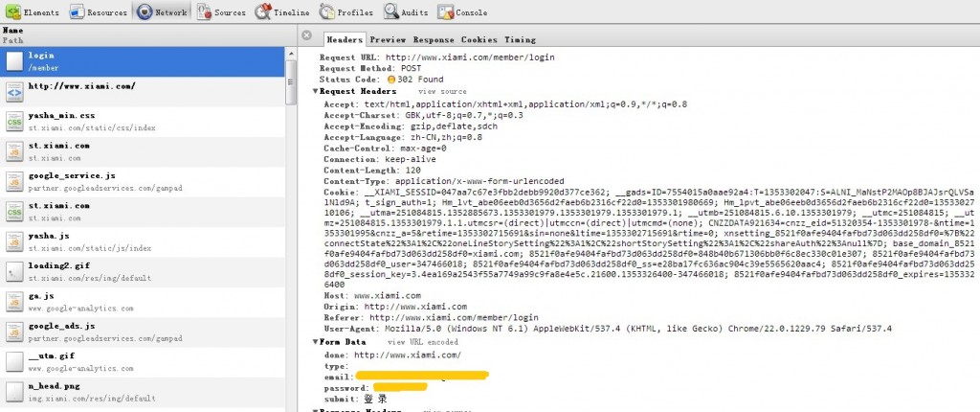
Task: Select the http://www.xiami.com/ request row
Action: (x=143, y=92)
